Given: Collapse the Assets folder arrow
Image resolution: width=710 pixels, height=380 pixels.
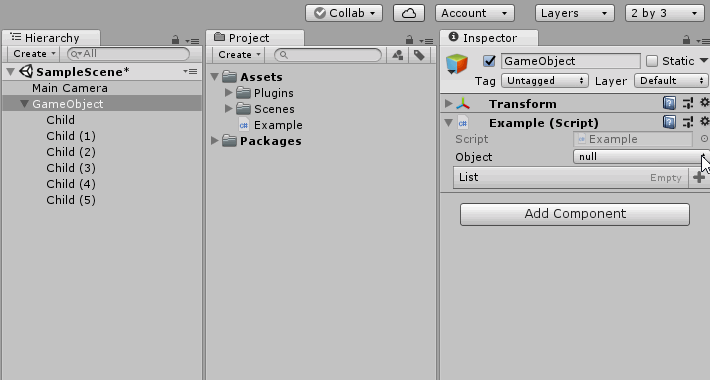Looking at the screenshot, I should click(215, 77).
